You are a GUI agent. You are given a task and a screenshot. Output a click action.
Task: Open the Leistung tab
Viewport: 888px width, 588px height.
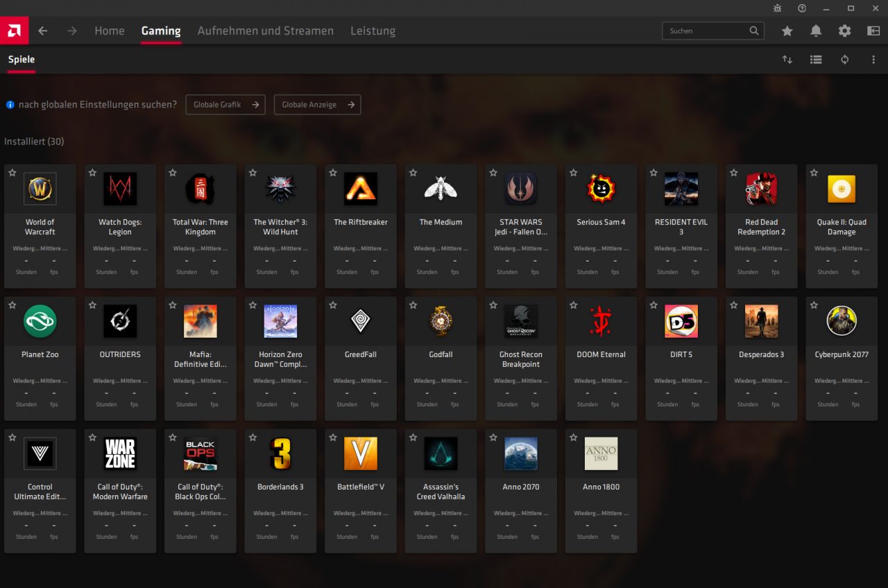click(373, 31)
